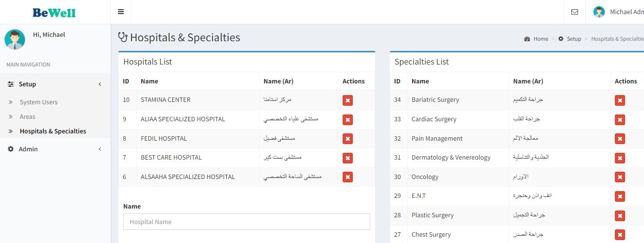Delete the Plastic Surgery specialty
644x243 pixels.
619,215
